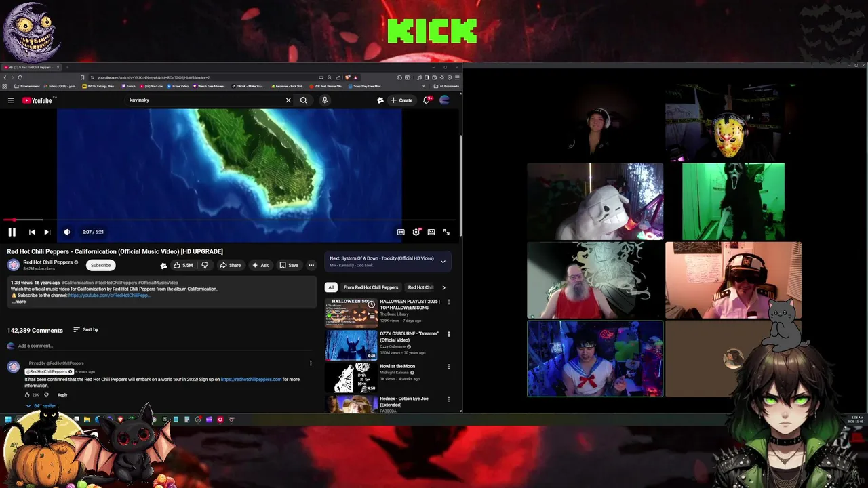Open Howl at the Moon video title

click(397, 366)
